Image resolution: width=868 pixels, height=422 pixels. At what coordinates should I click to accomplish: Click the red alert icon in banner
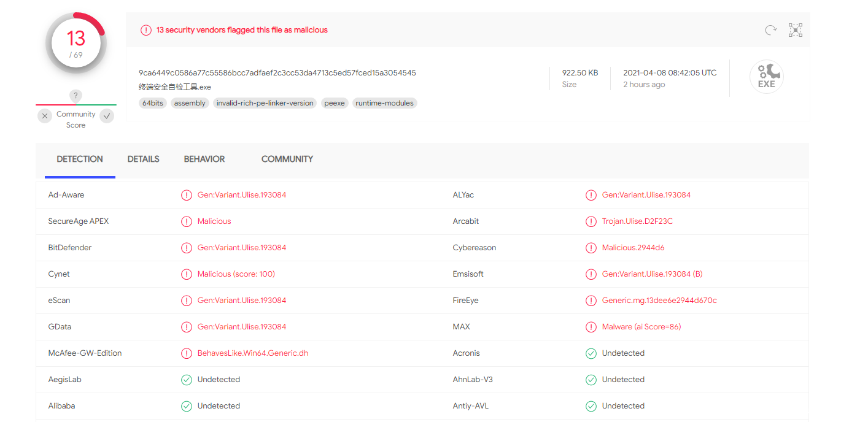[x=146, y=30]
